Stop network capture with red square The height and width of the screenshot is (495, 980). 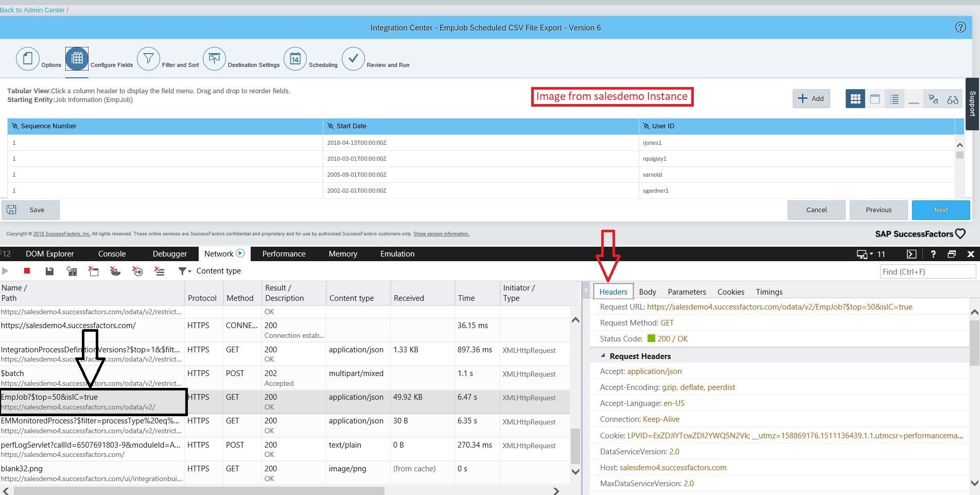pyautogui.click(x=27, y=271)
